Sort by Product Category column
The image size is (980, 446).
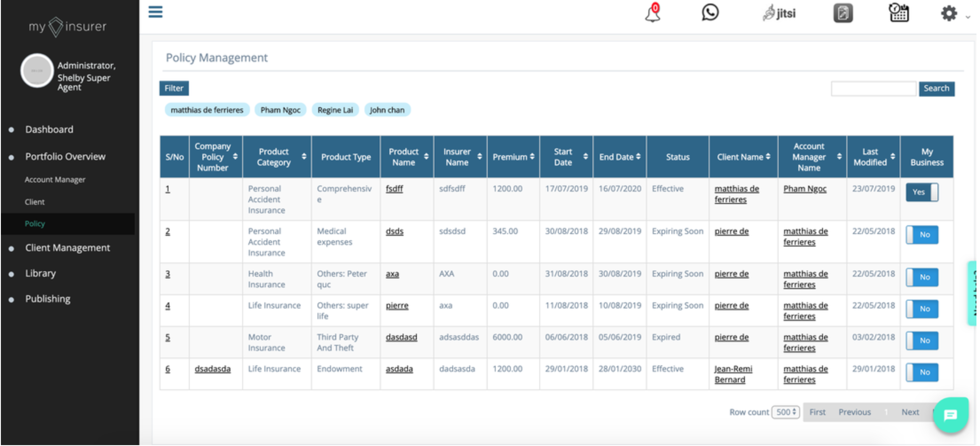(304, 156)
